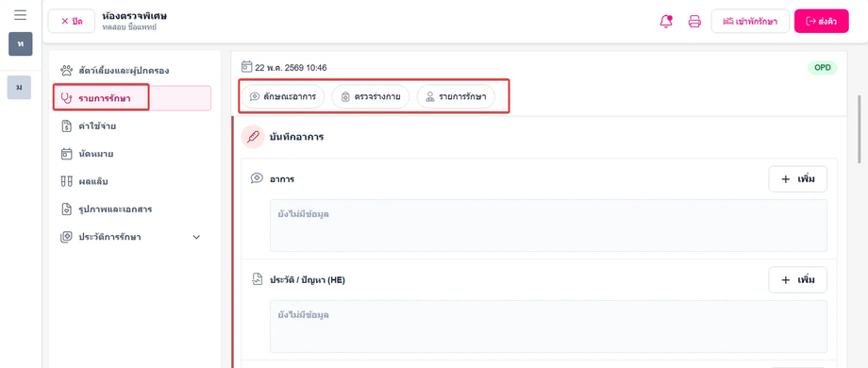Select the รายการรักษา sidebar item
Viewport: 868px width, 368px height.
click(132, 98)
